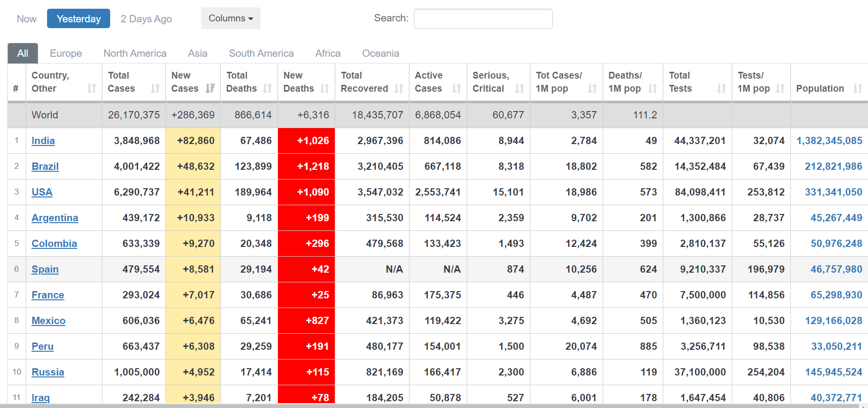The height and width of the screenshot is (408, 868).
Task: Open USA population link 331,341,050
Action: [x=834, y=192]
